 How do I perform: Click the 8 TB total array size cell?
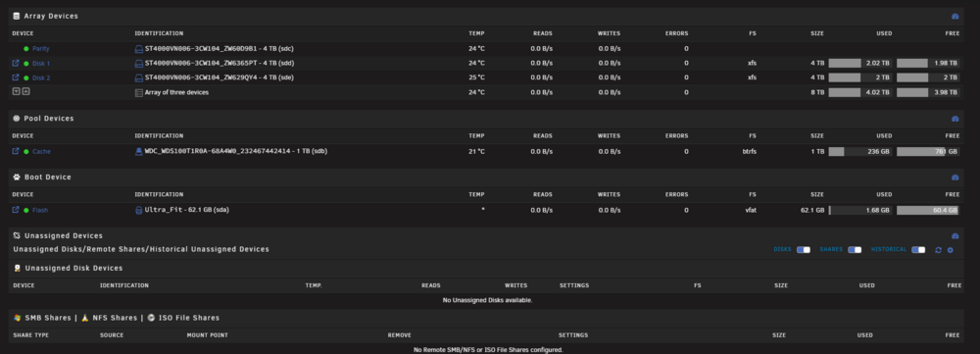pyautogui.click(x=817, y=92)
